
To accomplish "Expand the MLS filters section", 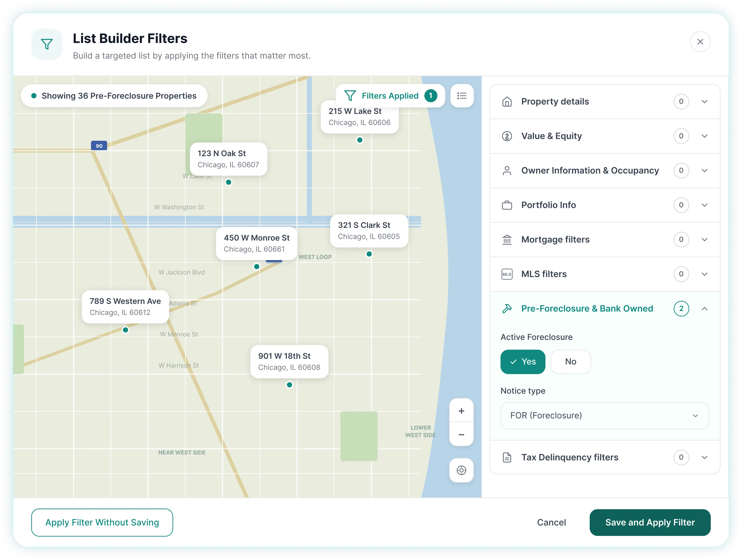I will [605, 274].
